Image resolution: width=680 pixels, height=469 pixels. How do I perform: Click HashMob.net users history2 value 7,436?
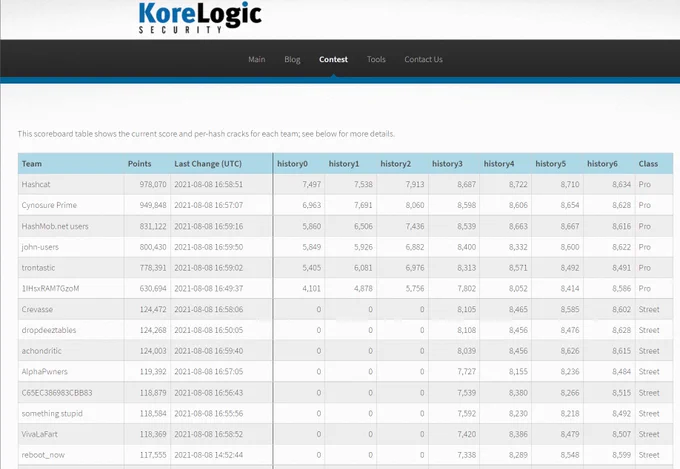click(415, 226)
